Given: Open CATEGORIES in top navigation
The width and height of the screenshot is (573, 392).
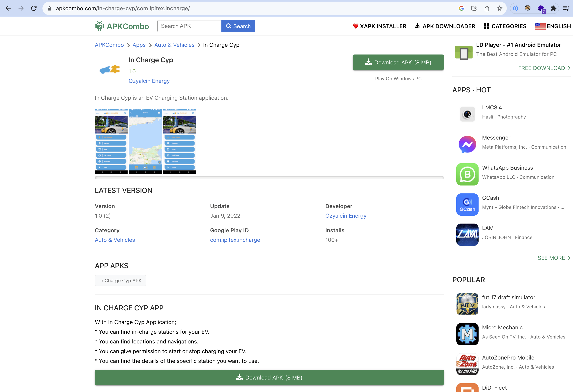Looking at the screenshot, I should tap(505, 26).
